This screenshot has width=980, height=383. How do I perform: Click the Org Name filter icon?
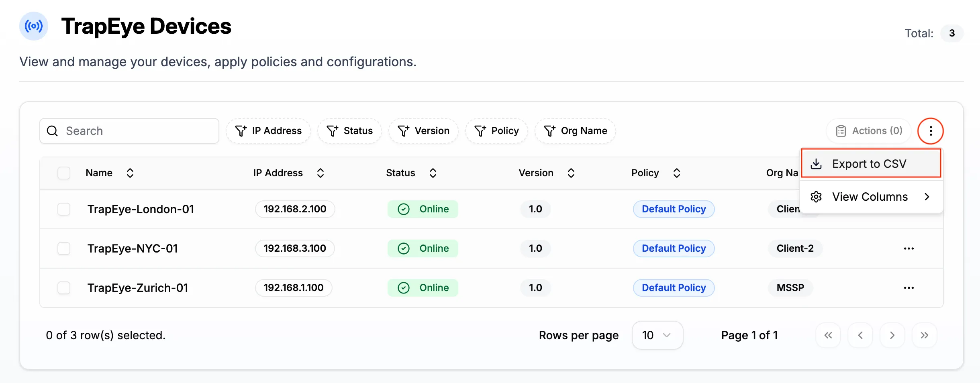[x=550, y=131]
